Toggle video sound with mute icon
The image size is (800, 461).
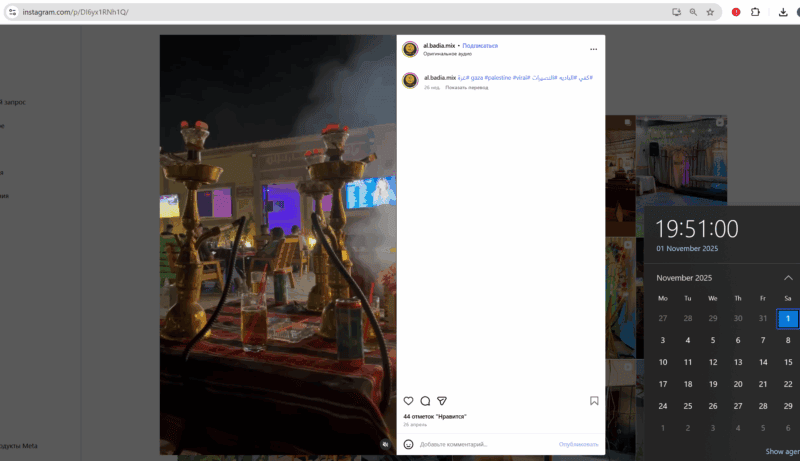pyautogui.click(x=385, y=443)
